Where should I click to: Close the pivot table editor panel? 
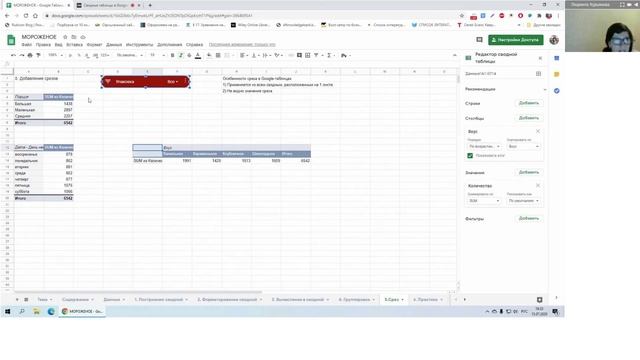point(540,58)
